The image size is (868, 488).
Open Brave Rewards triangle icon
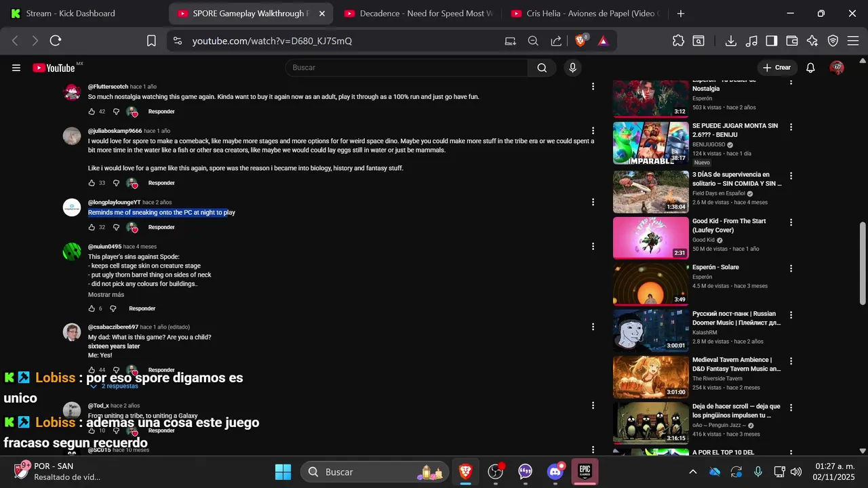603,41
